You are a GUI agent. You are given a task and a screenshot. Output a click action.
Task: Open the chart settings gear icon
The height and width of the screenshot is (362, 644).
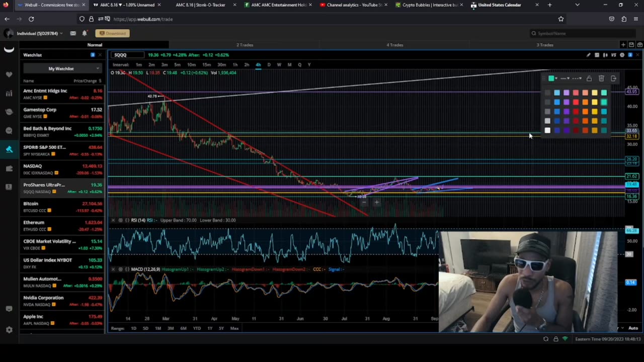pyautogui.click(x=622, y=55)
